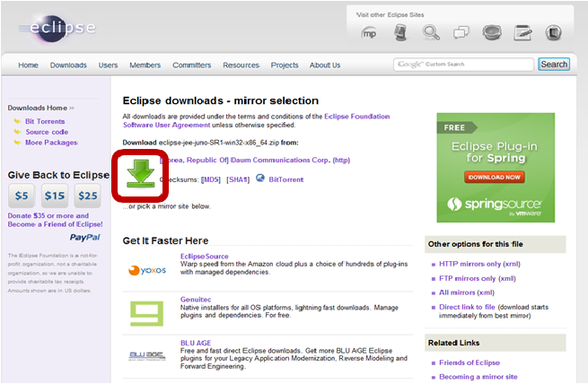Image resolution: width=588 pixels, height=384 pixels.
Task: Open the BitTorrent text link
Action: click(x=286, y=179)
